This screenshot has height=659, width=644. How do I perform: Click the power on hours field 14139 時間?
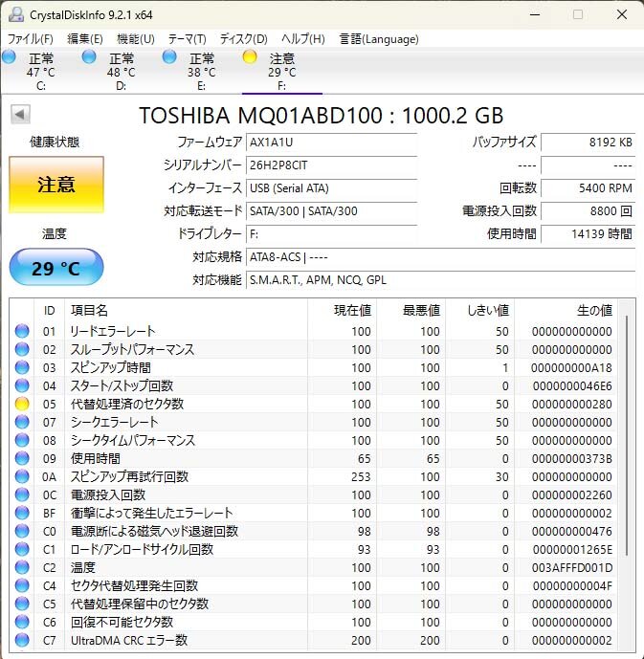tap(588, 233)
